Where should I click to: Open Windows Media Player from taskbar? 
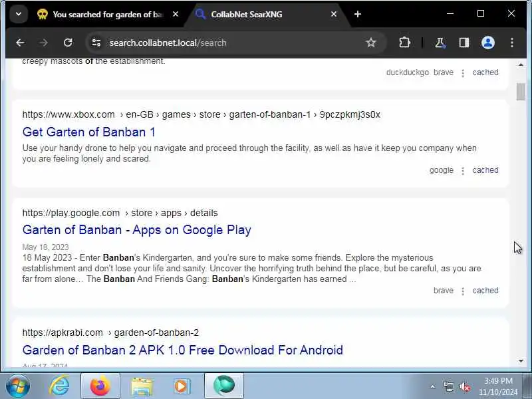tap(182, 386)
